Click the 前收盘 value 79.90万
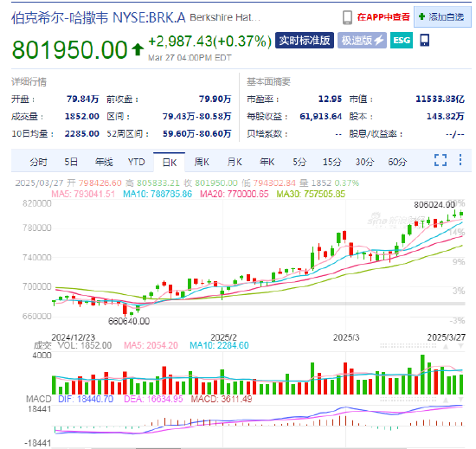This screenshot has width=476, height=449. coord(215,99)
